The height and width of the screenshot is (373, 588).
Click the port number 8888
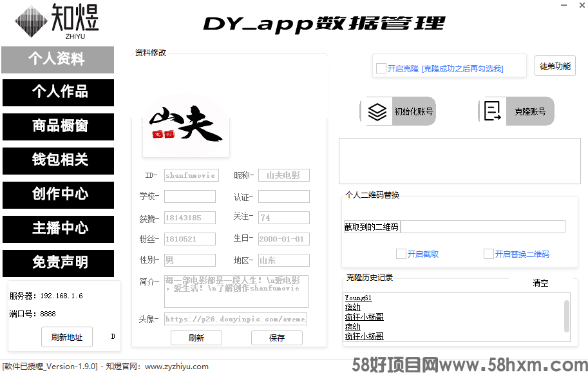point(48,314)
